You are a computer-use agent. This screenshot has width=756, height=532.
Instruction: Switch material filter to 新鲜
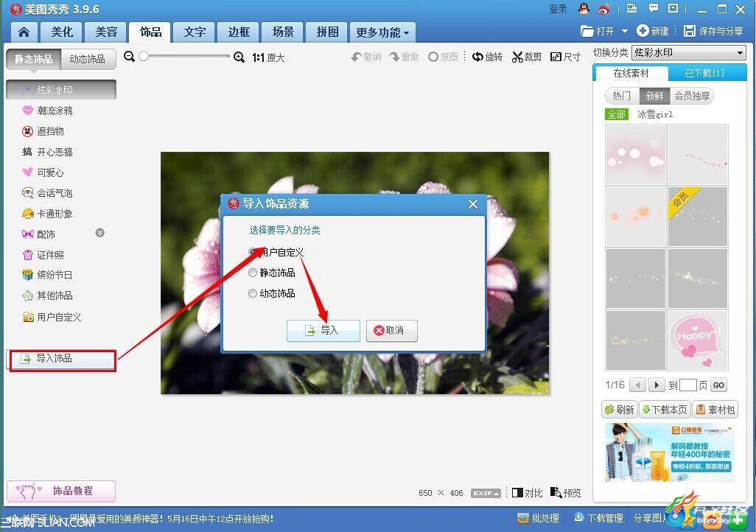[654, 96]
